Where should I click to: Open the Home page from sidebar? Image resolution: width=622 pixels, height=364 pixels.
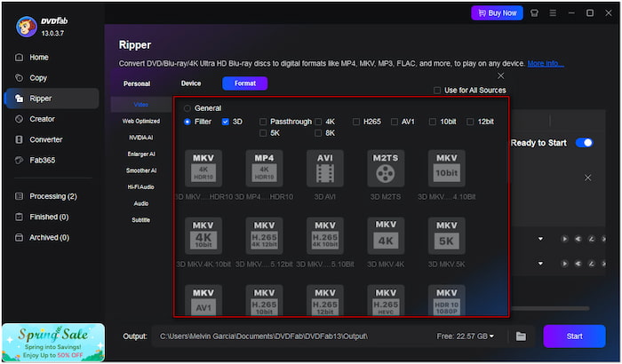52,57
